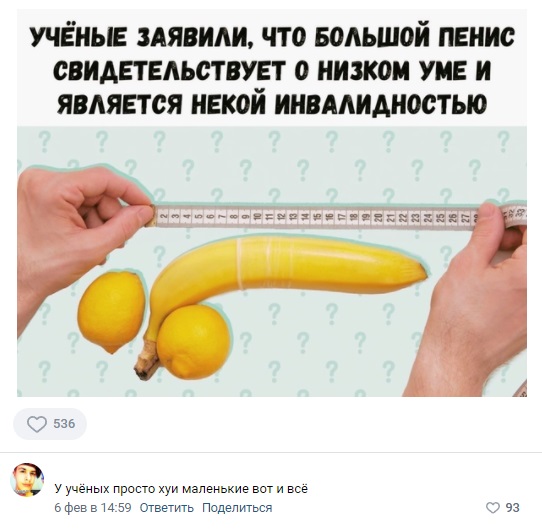Open the meme image in full view

(272, 203)
